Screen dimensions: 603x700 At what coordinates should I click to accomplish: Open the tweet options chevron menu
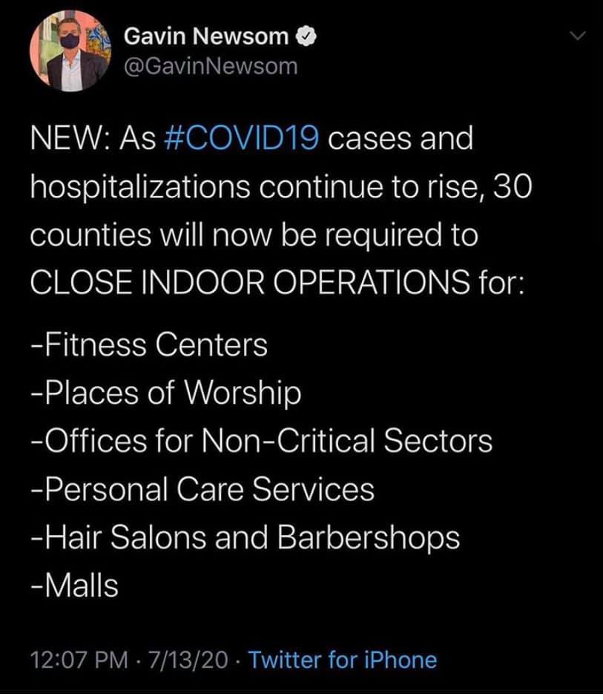577,35
